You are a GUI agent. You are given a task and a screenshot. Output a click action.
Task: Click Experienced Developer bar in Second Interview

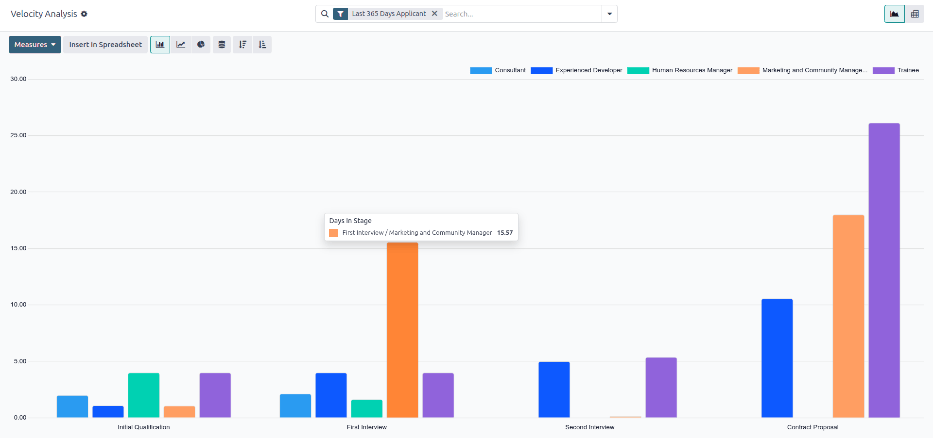554,390
